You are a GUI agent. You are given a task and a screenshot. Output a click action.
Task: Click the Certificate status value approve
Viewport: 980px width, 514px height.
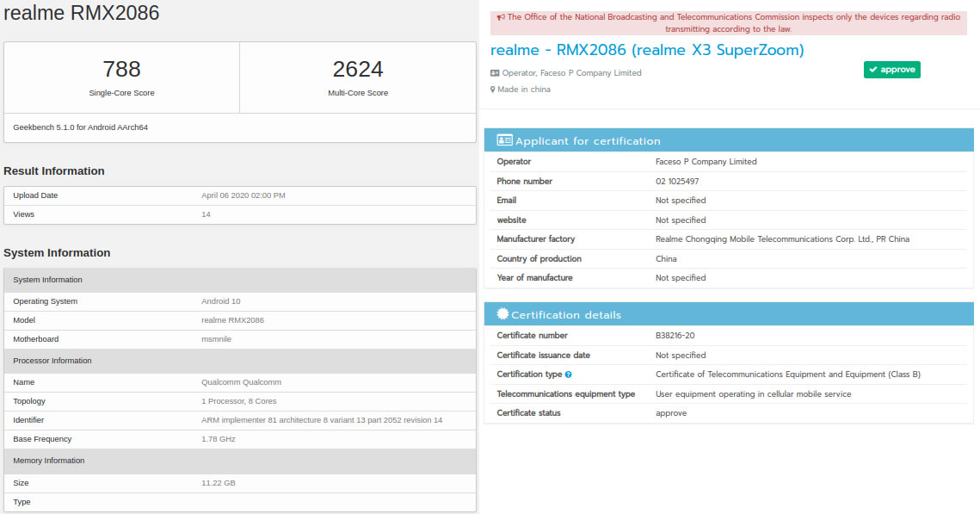point(671,413)
